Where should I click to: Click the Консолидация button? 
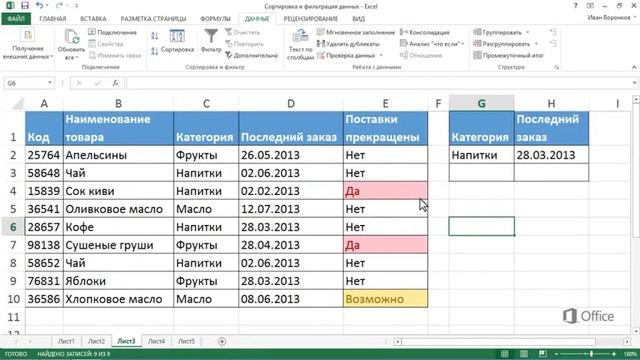pyautogui.click(x=424, y=32)
